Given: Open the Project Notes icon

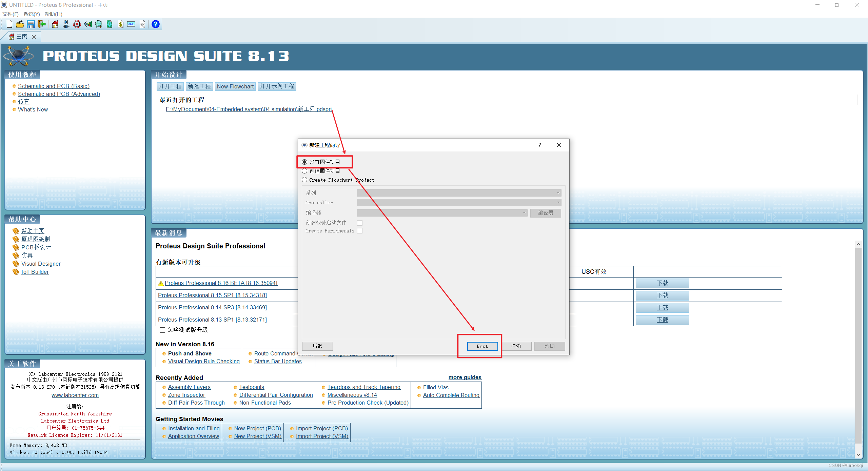Looking at the screenshot, I should pyautogui.click(x=142, y=24).
